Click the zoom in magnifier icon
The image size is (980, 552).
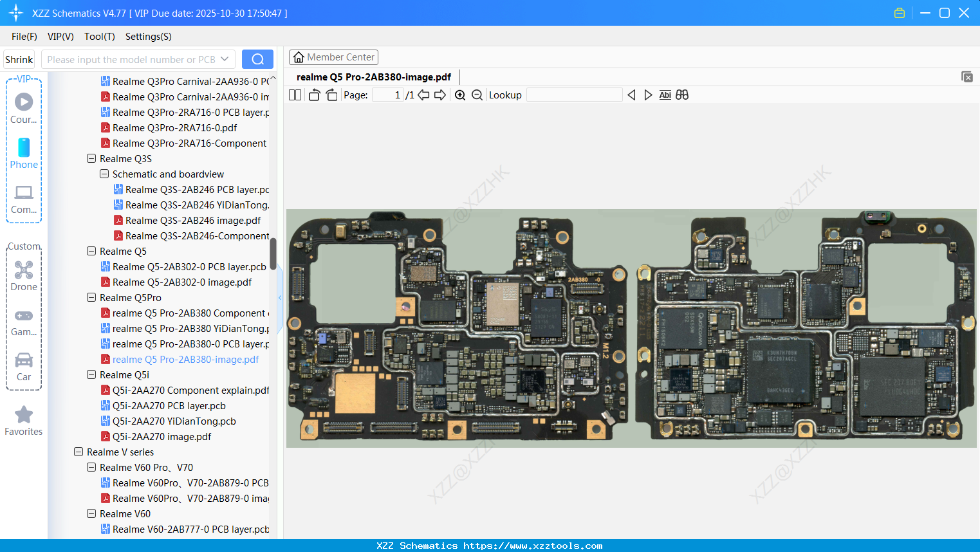460,95
